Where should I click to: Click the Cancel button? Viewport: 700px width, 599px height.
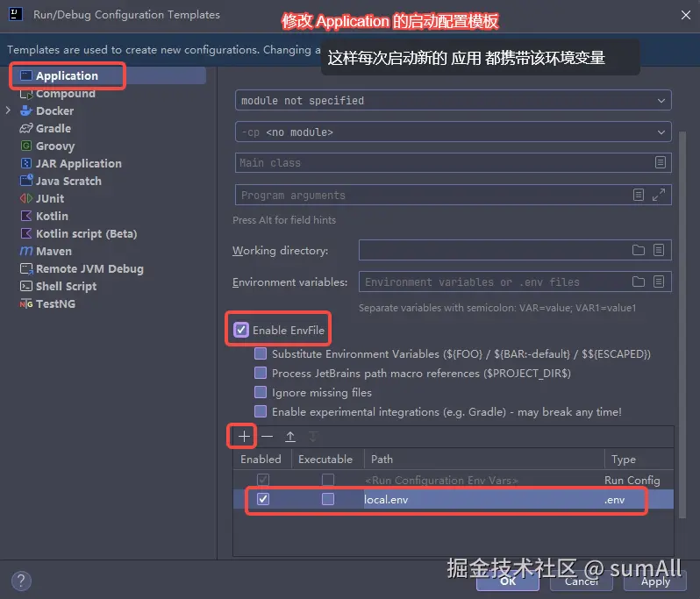(x=582, y=581)
